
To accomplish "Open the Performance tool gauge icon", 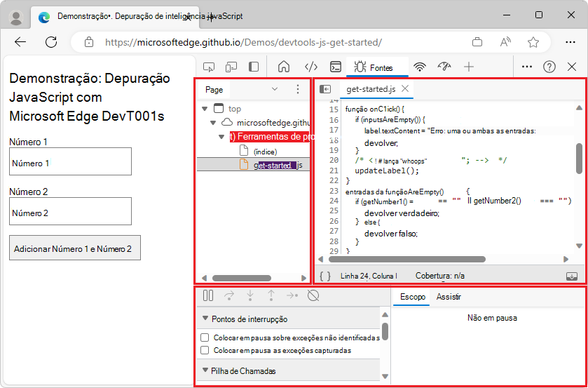I will (444, 67).
